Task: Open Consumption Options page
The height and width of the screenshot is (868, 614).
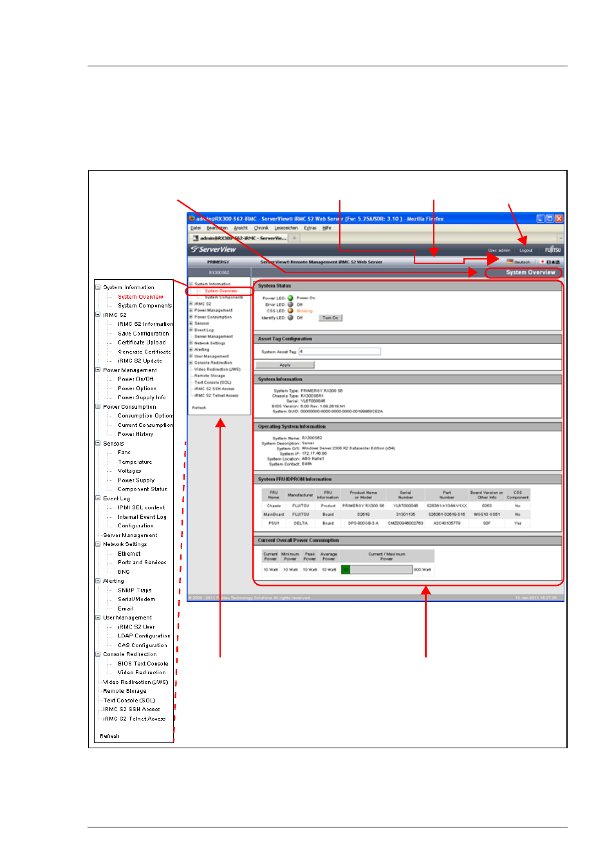Action: tap(145, 416)
